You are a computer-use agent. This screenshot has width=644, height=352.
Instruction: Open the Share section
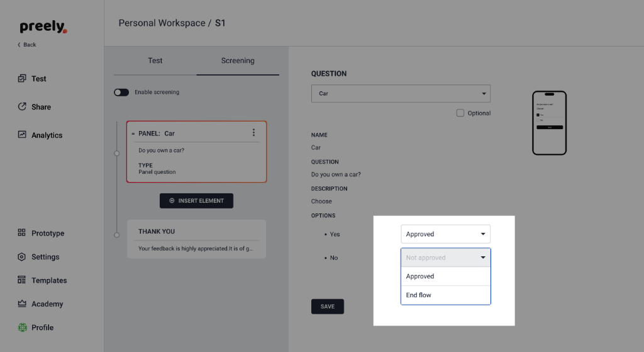(x=35, y=107)
